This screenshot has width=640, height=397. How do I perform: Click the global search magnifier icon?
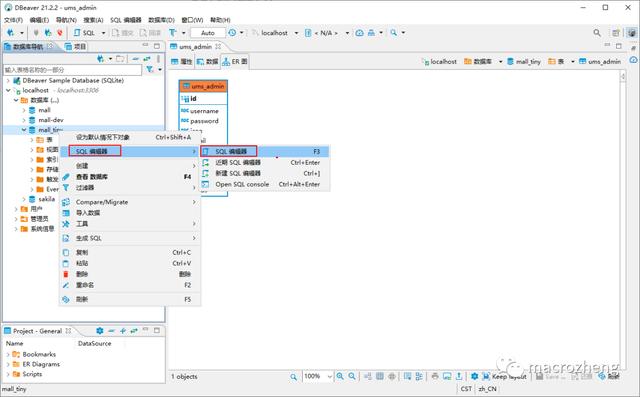[x=597, y=33]
